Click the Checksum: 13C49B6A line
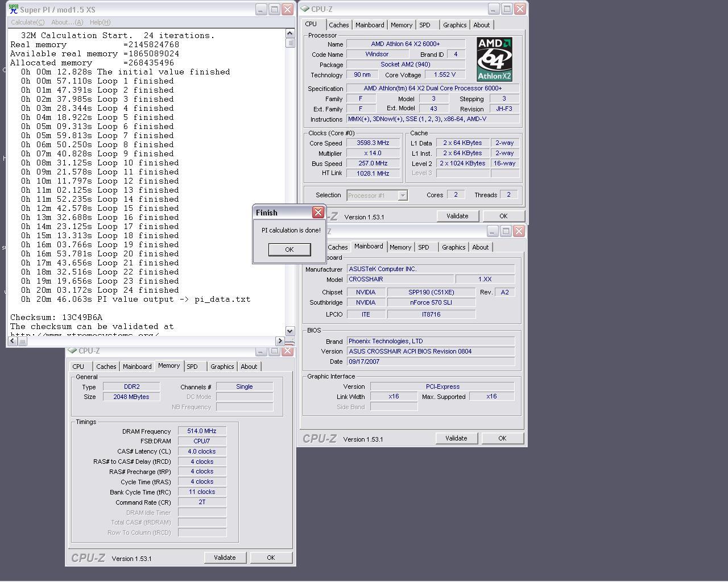The image size is (728, 582). [56, 318]
